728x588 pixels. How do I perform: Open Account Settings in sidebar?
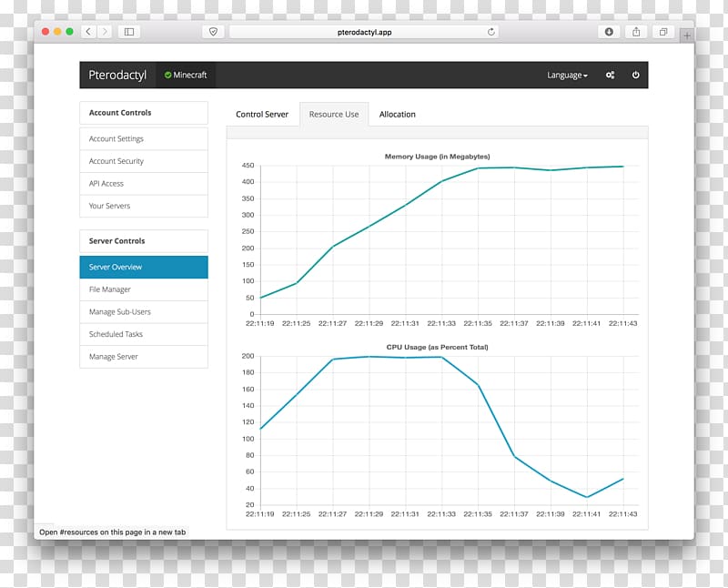(144, 139)
